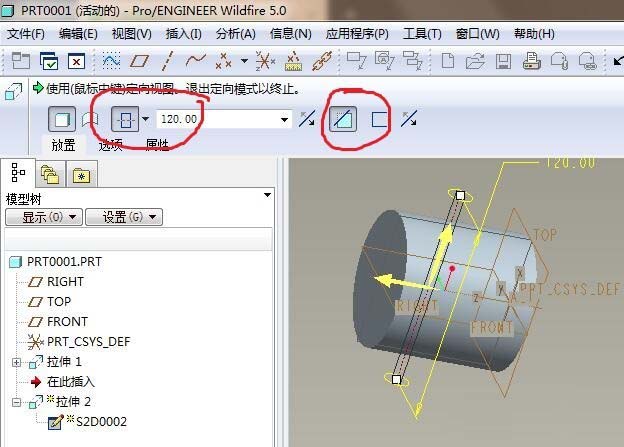Click the Print icon
Image resolution: width=624 pixels, height=447 pixels.
531,61
